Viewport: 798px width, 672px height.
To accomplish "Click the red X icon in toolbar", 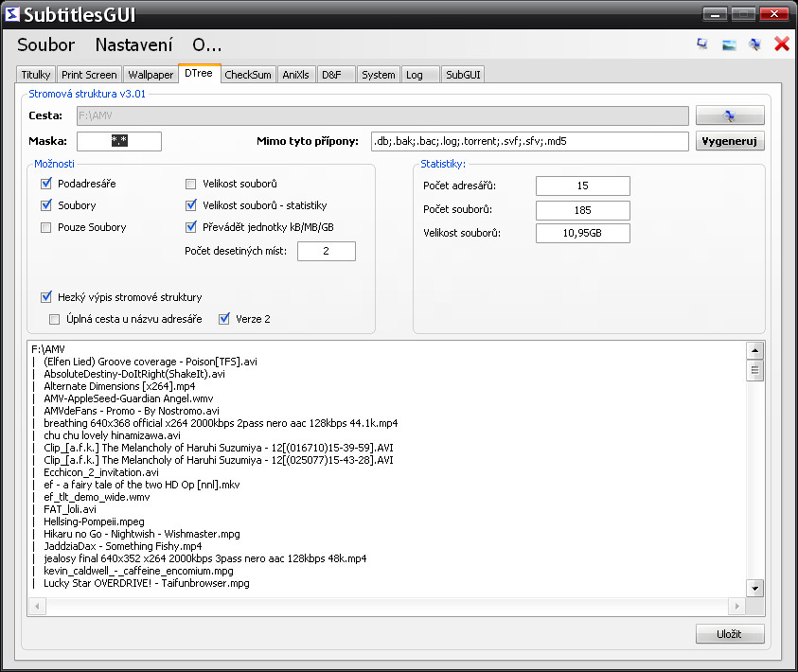I will (x=782, y=44).
